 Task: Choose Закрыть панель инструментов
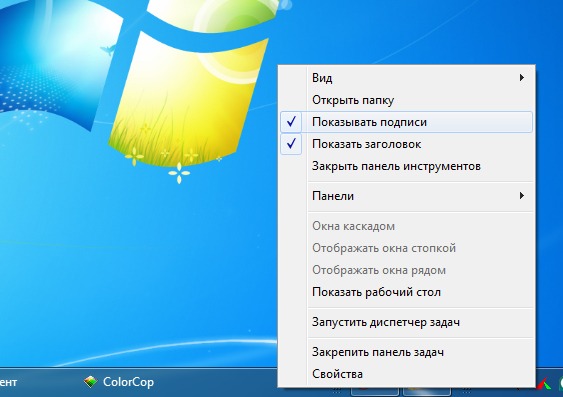406,166
